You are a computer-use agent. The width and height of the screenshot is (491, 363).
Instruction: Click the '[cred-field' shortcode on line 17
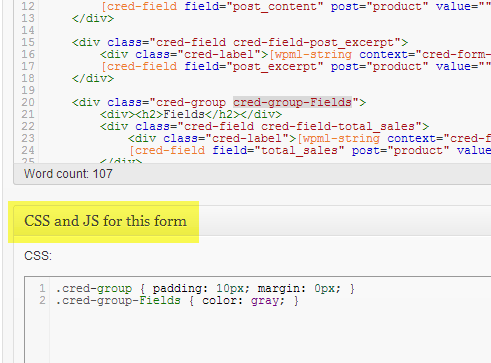pos(139,66)
